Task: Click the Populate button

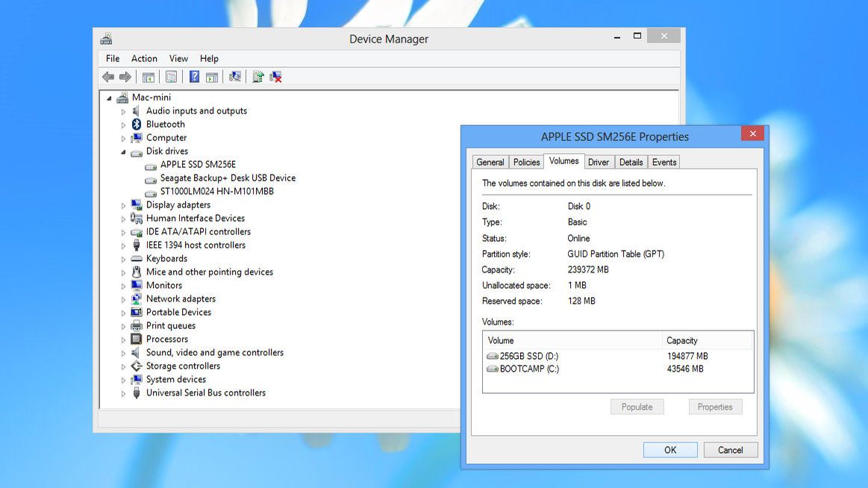Action: click(x=637, y=407)
